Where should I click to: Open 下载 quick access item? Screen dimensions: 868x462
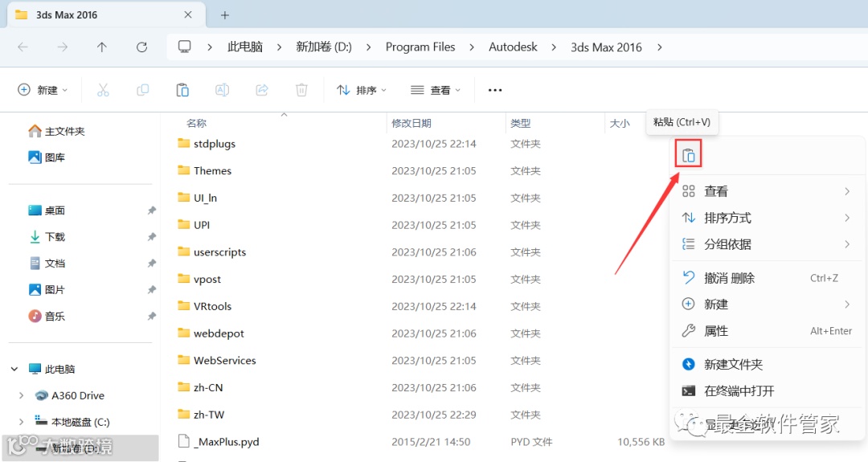(47, 237)
